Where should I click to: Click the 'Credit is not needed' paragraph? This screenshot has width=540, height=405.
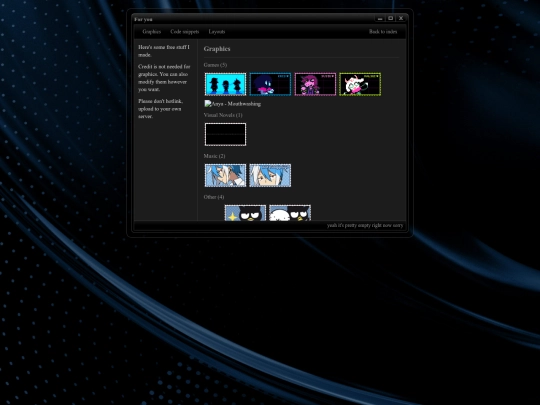coord(164,78)
